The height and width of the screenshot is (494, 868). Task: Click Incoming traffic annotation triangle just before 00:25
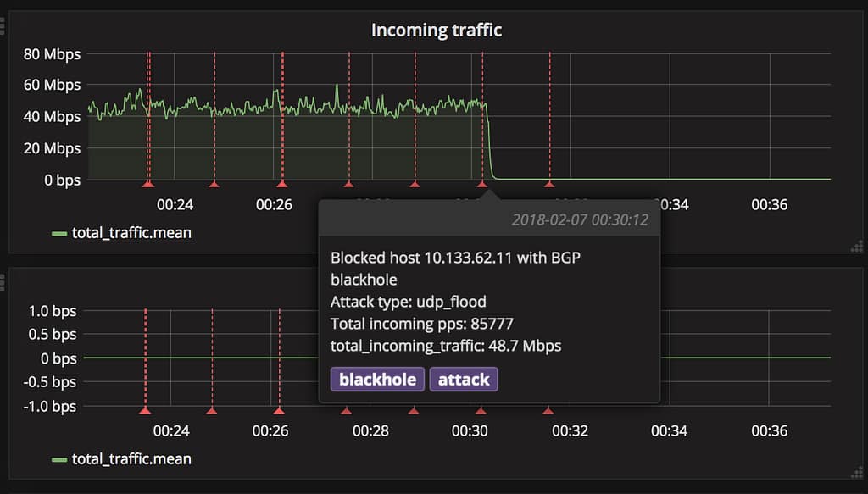coord(214,183)
